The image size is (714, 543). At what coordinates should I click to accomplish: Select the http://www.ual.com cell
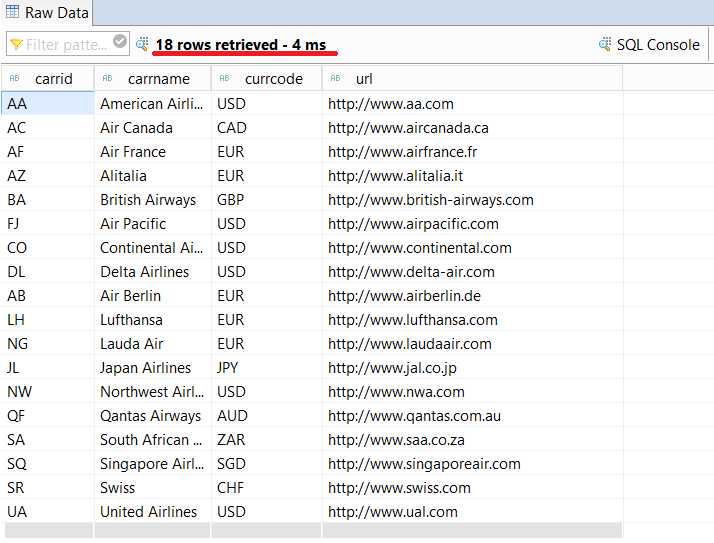pos(472,512)
